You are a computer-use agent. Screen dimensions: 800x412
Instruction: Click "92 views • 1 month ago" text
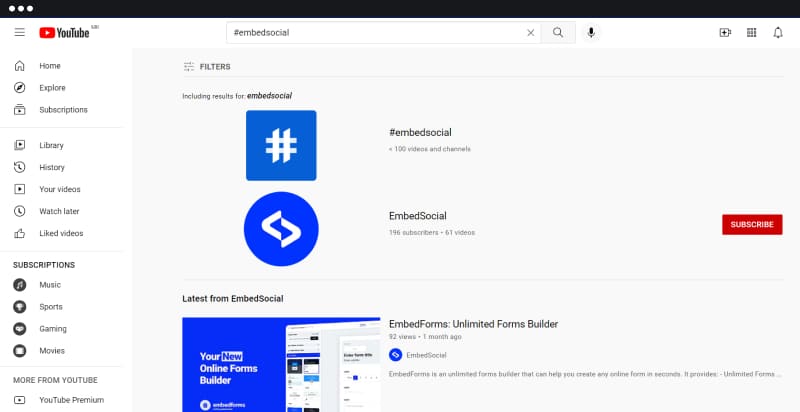[425, 337]
